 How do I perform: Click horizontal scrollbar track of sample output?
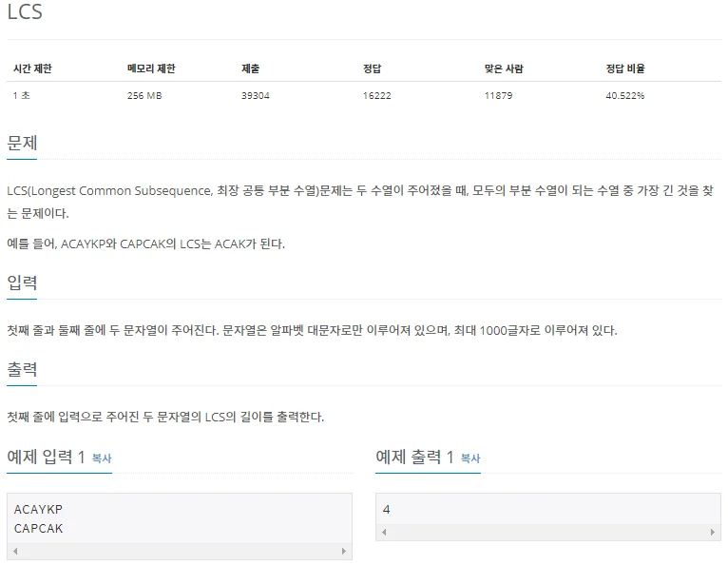(x=547, y=532)
